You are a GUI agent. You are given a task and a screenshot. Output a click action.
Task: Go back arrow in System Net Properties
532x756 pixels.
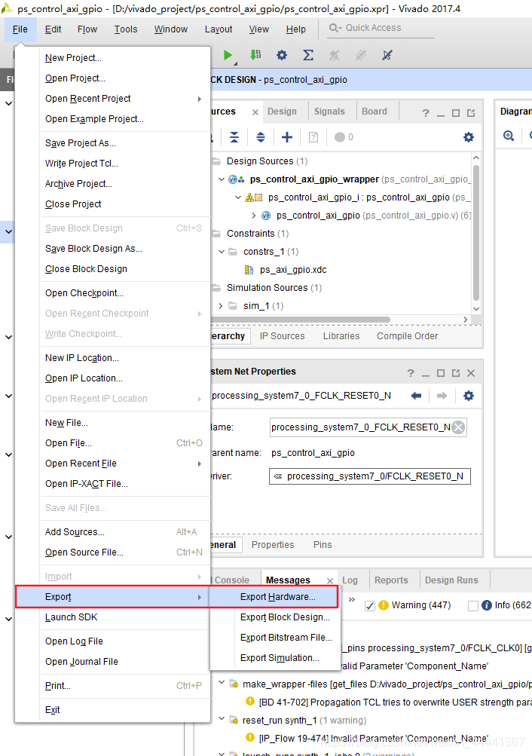point(416,396)
